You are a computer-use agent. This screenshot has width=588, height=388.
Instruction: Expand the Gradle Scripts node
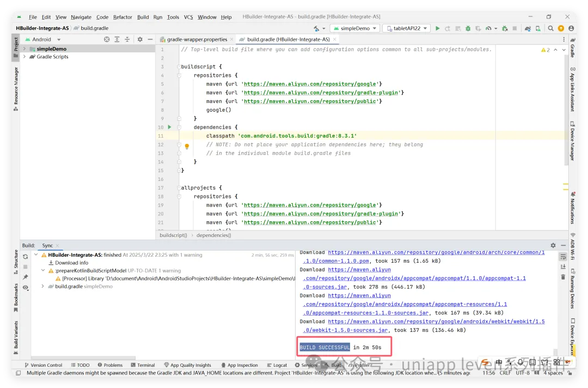[x=24, y=57]
